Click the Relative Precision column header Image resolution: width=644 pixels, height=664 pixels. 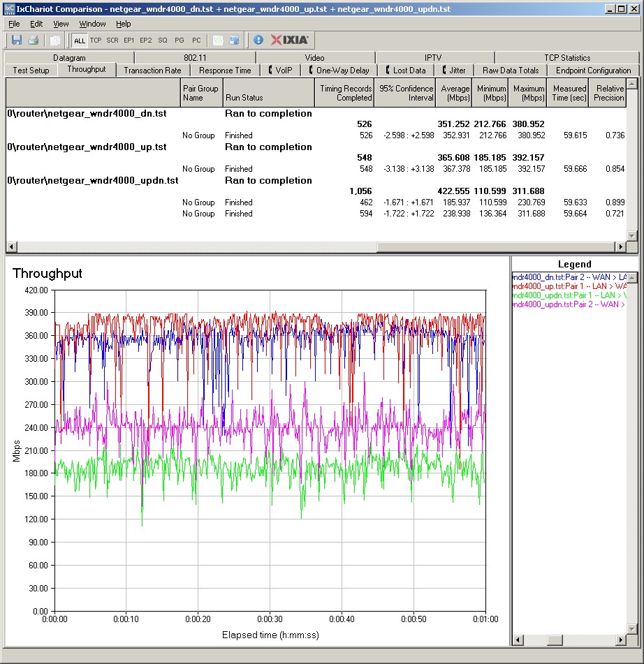[608, 93]
